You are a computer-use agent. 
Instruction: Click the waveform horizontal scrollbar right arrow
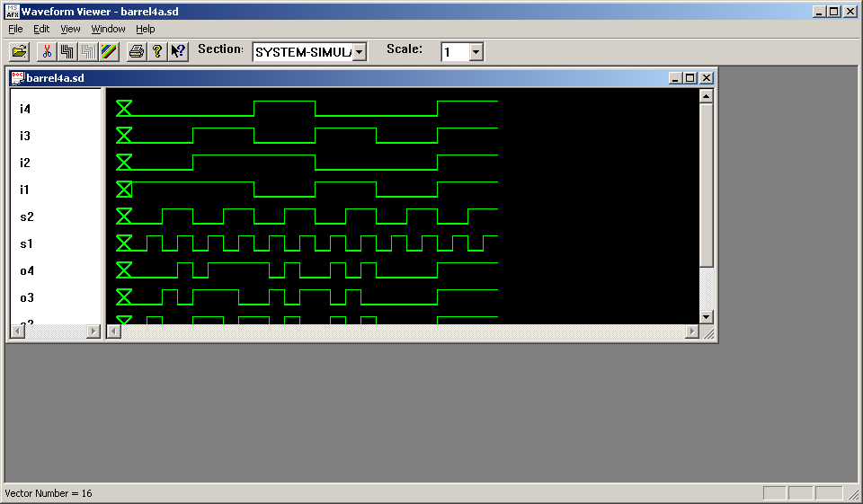coord(691,332)
